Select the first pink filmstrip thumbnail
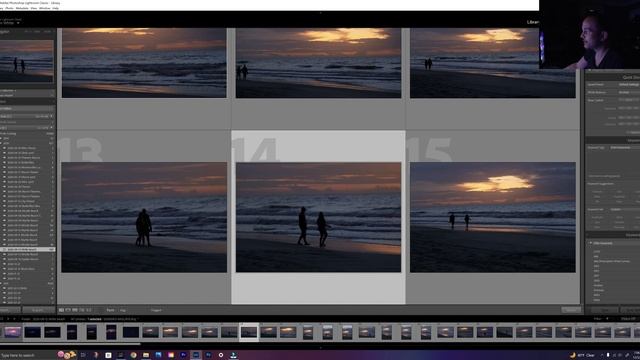Viewport: 640px width, 360px height. [13, 332]
